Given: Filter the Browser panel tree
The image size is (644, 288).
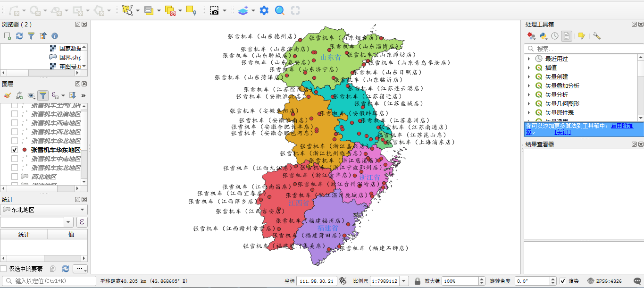Looking at the screenshot, I should pyautogui.click(x=31, y=36).
